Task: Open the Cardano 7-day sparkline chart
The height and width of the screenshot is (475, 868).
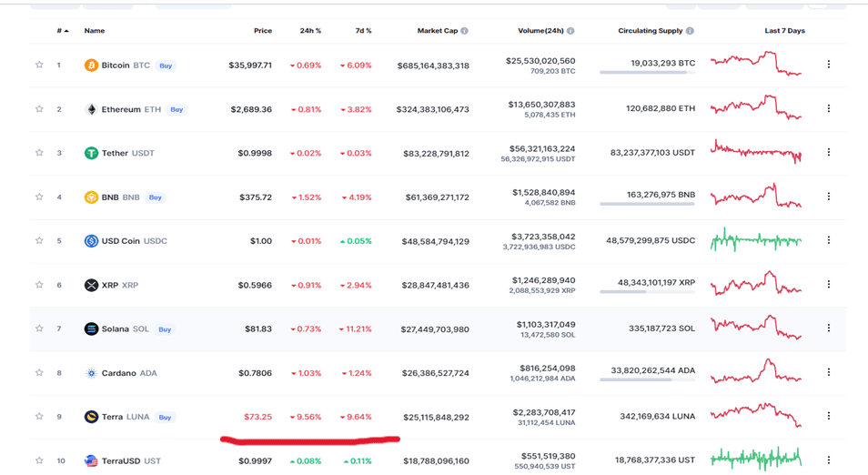Action: click(756, 371)
